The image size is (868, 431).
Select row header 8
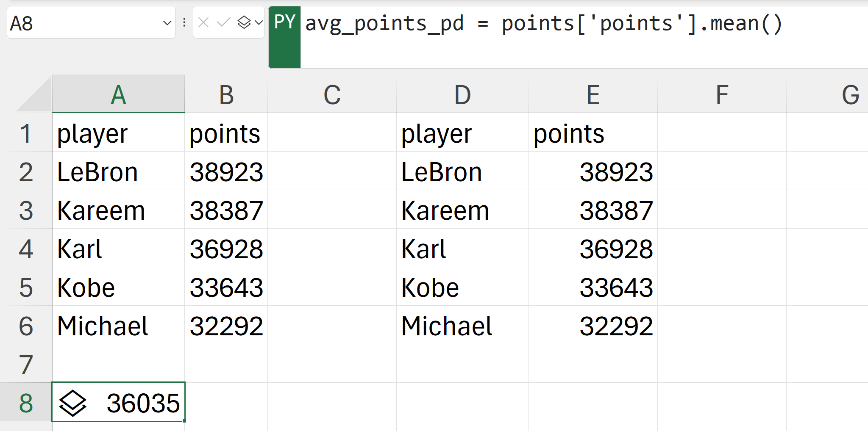click(26, 402)
